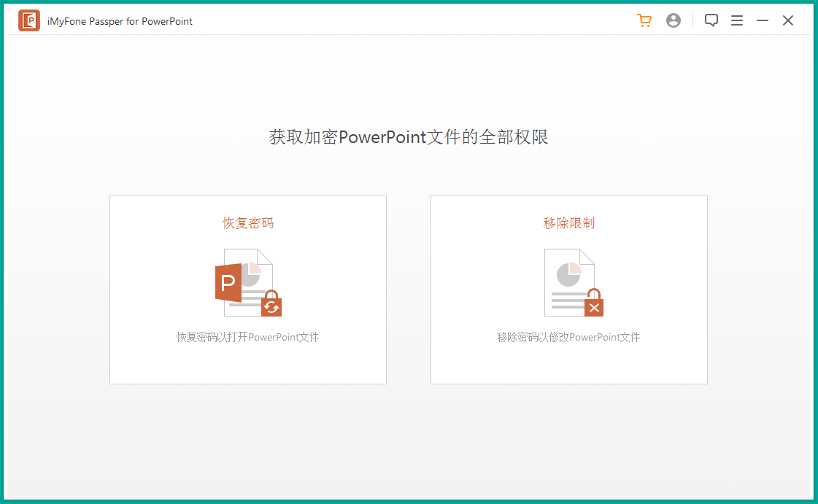Select the 恢复密码 title

point(248,223)
